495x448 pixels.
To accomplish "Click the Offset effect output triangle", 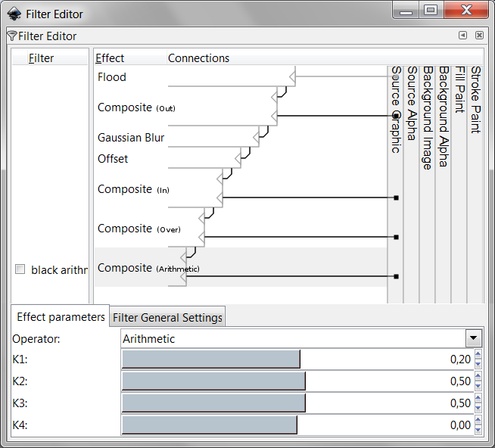I will pyautogui.click(x=237, y=158).
